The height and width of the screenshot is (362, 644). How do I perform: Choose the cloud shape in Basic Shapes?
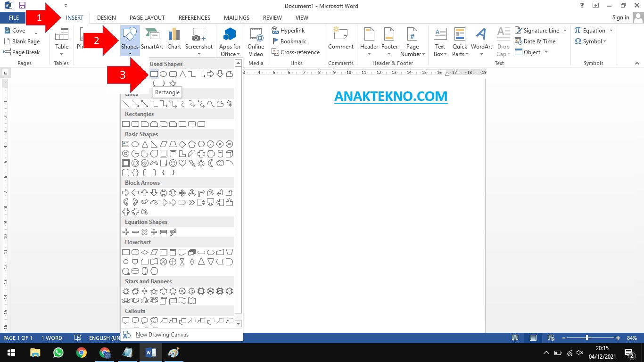point(220,163)
